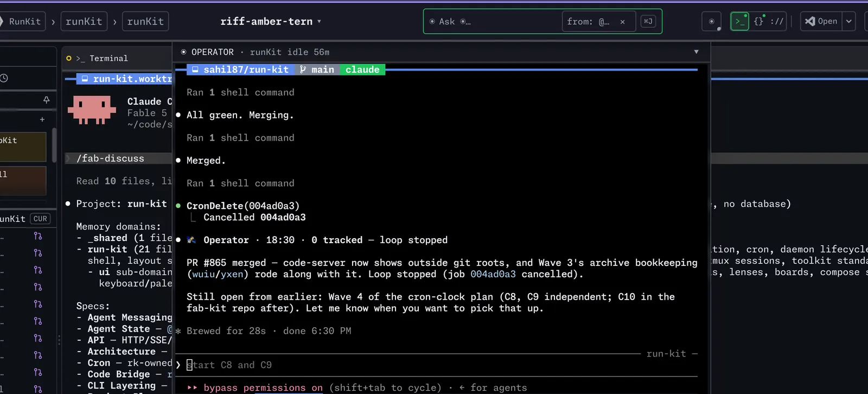Click the left sidebar vertical scrollbar

tap(54, 145)
